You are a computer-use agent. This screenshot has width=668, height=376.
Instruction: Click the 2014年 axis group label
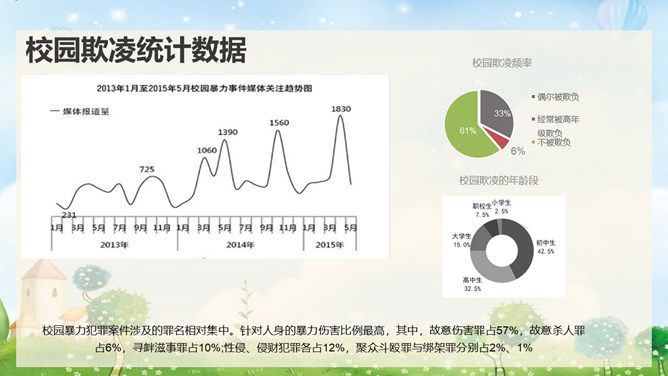[240, 245]
